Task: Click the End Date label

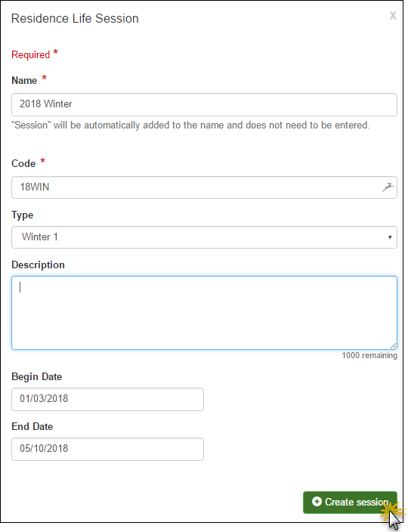Action: [32, 426]
